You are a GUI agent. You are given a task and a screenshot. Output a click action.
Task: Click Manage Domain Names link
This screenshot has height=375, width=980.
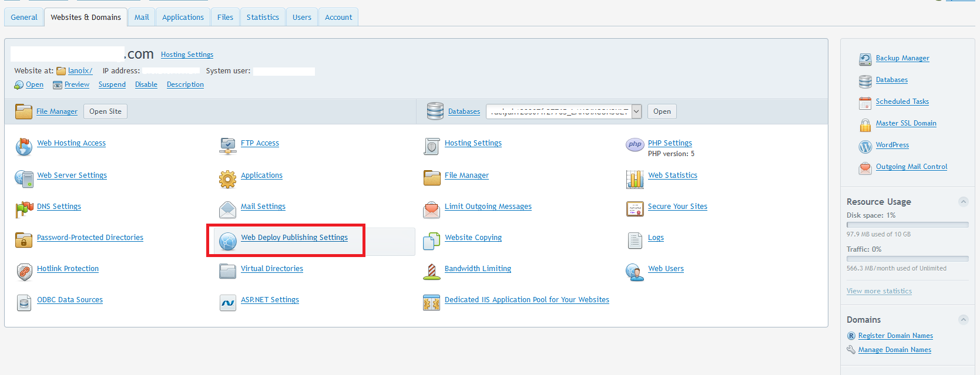(895, 350)
